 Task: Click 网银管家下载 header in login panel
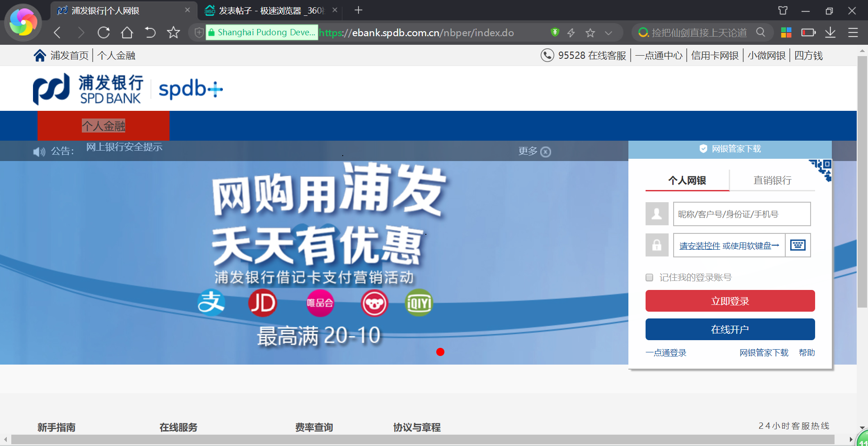click(x=730, y=149)
